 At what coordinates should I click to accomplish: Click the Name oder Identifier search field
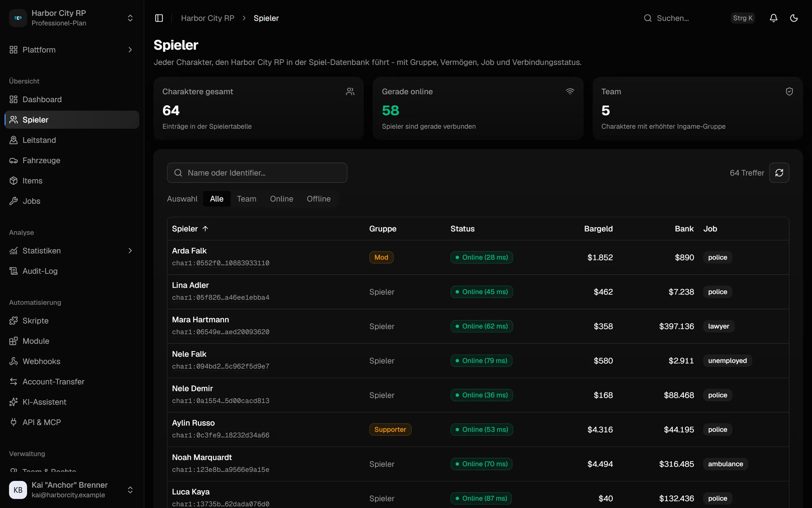point(257,173)
